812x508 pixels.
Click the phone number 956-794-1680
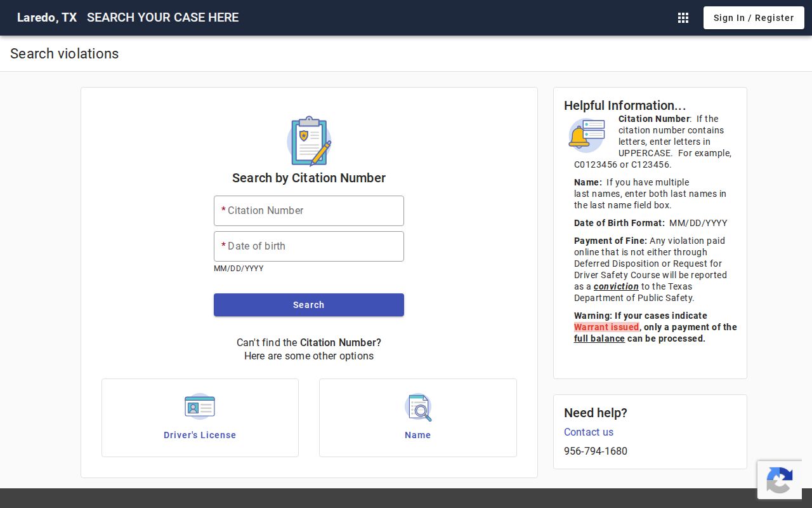[x=596, y=451]
